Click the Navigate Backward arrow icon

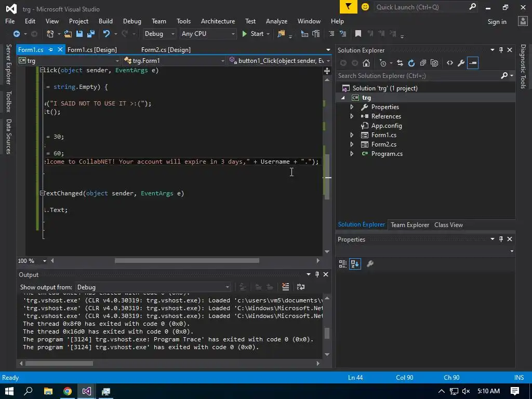point(16,34)
